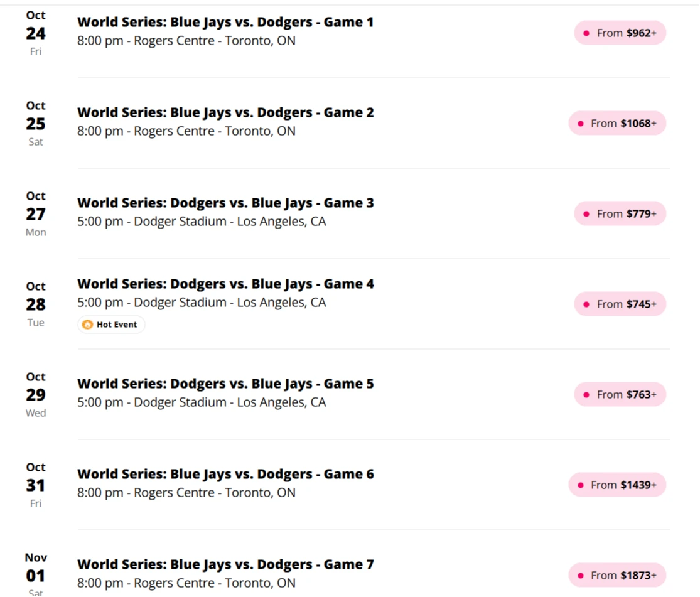Select the From $745+ ticket button
700x597 pixels.
(x=620, y=304)
